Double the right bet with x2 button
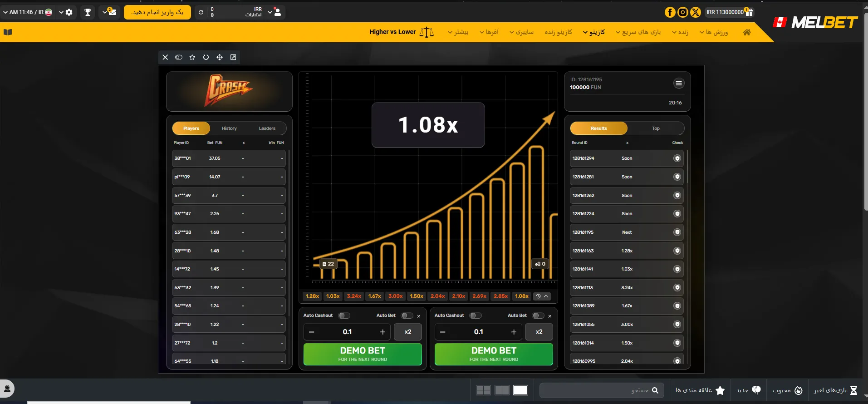The width and height of the screenshot is (868, 404). (x=539, y=332)
